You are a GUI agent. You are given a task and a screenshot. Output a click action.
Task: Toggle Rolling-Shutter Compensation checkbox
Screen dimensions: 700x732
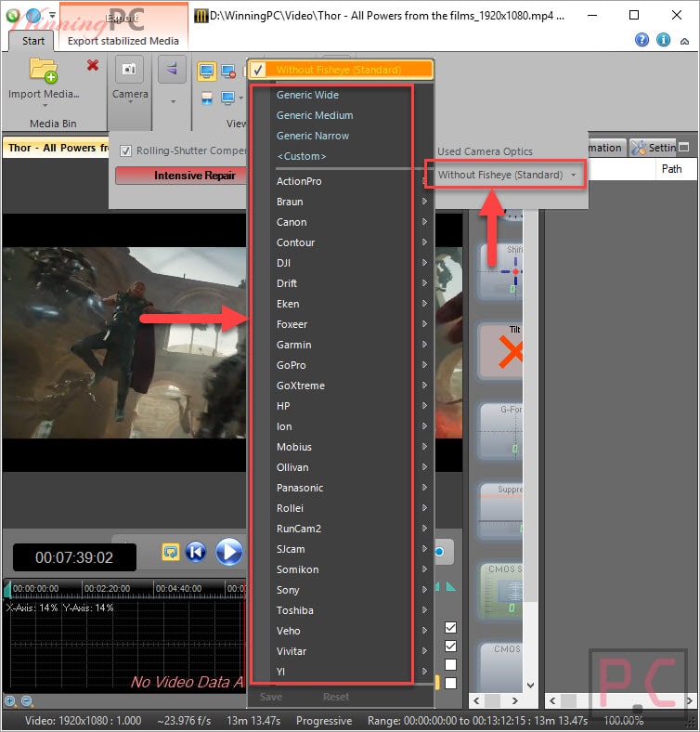pos(125,150)
